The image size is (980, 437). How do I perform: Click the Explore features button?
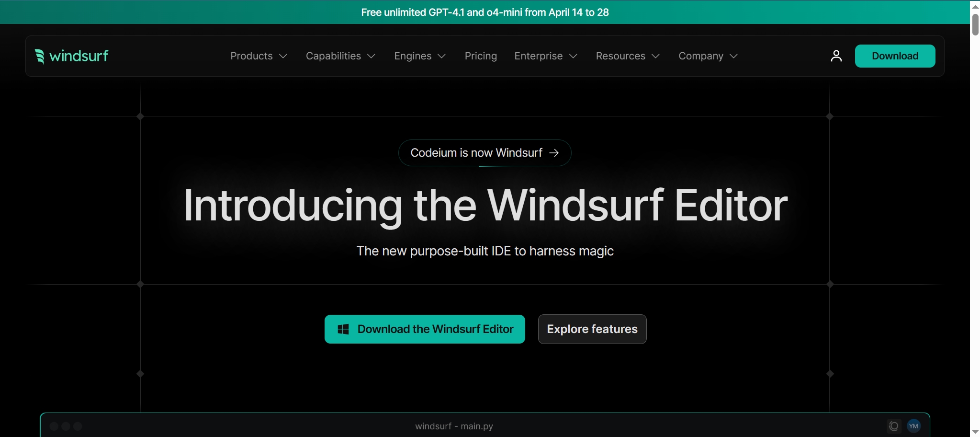coord(592,329)
